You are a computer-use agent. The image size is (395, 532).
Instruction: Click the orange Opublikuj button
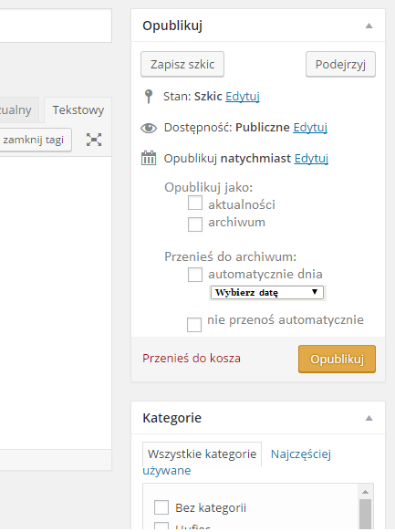337,359
